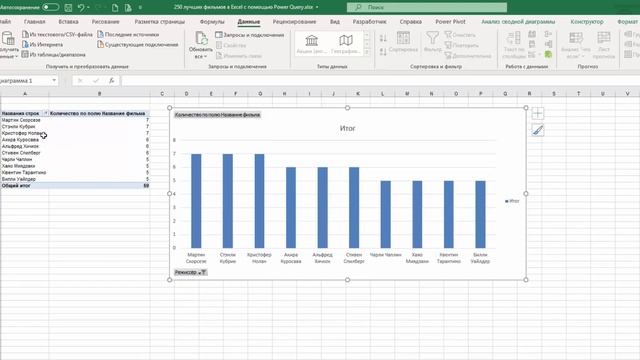Screen dimensions: 640x360
Task: Select column header K
Action: (358, 93)
